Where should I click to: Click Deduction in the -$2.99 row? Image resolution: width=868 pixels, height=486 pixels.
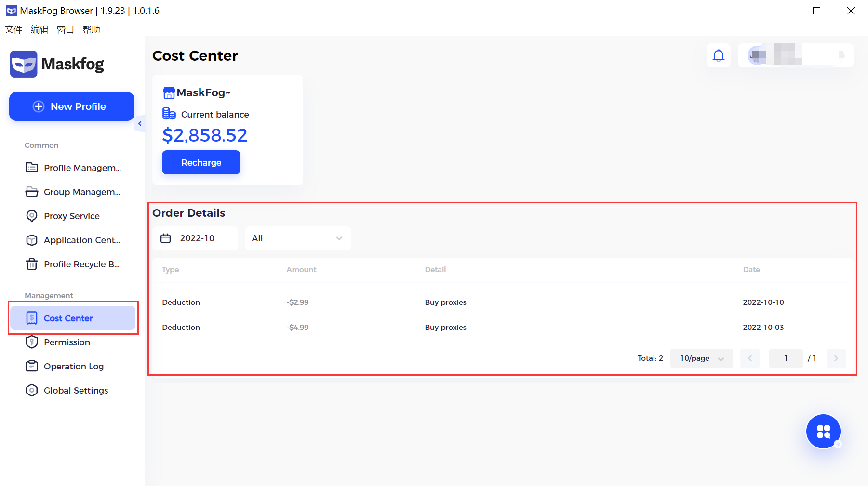[181, 302]
